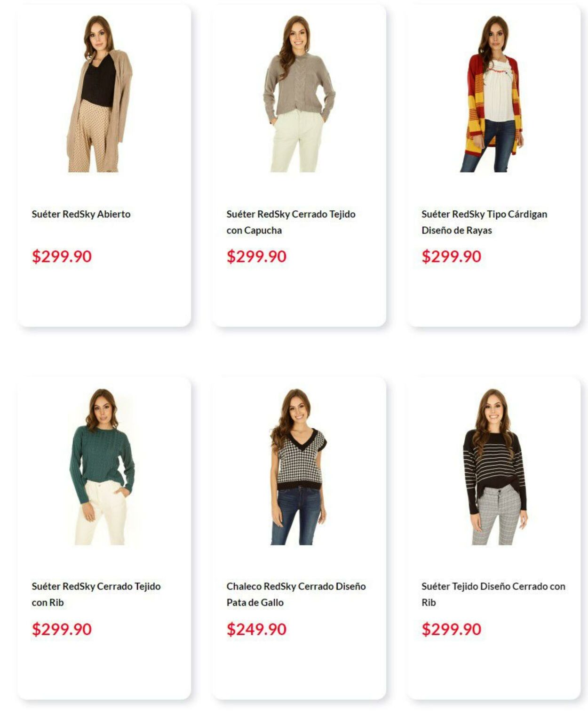The width and height of the screenshot is (588, 711).
Task: Select the $299.90 price of the hooded sweater
Action: [x=256, y=256]
